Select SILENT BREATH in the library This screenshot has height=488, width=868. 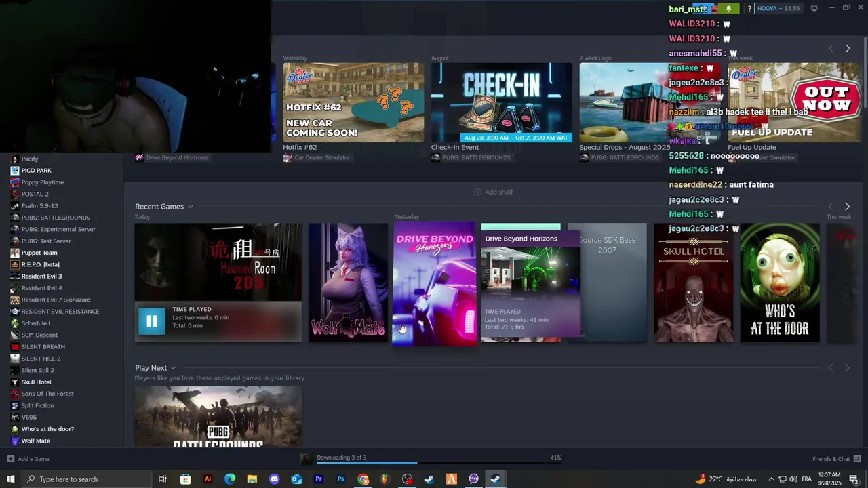click(43, 347)
